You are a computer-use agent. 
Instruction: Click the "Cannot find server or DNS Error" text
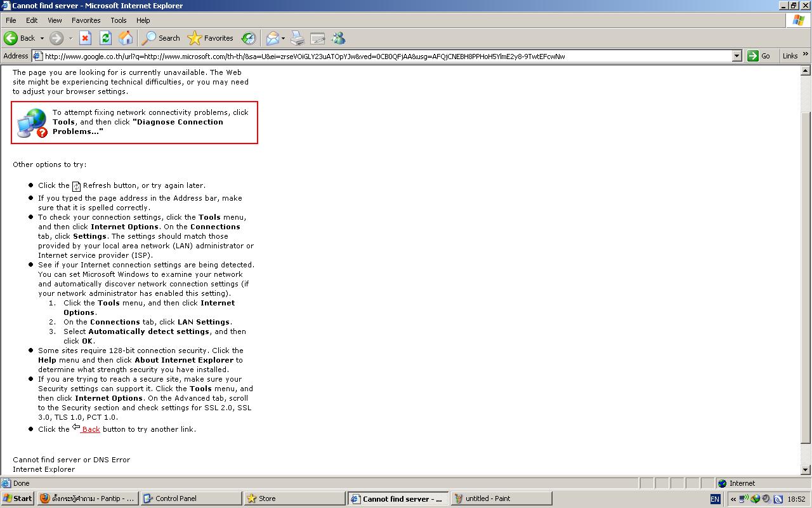pyautogui.click(x=71, y=460)
